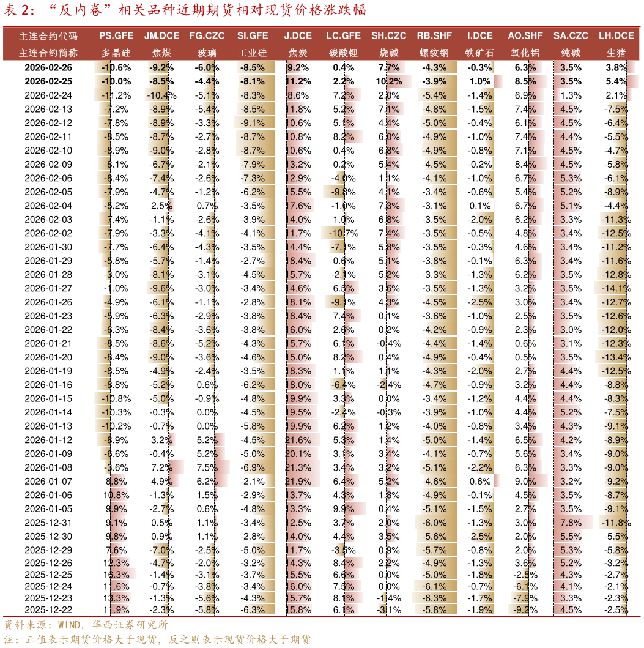Click the -10.7% cell in LC.GFE column
Image resolution: width=644 pixels, height=648 pixels.
tap(343, 233)
